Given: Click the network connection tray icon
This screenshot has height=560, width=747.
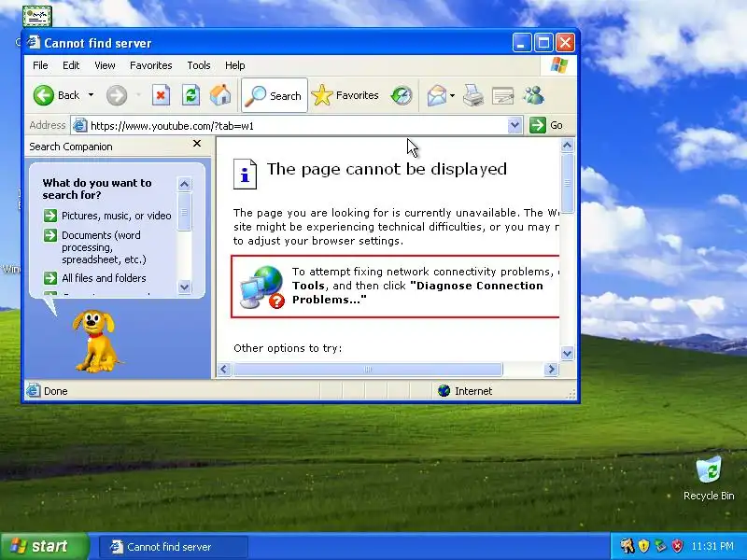Looking at the screenshot, I should pyautogui.click(x=660, y=546).
